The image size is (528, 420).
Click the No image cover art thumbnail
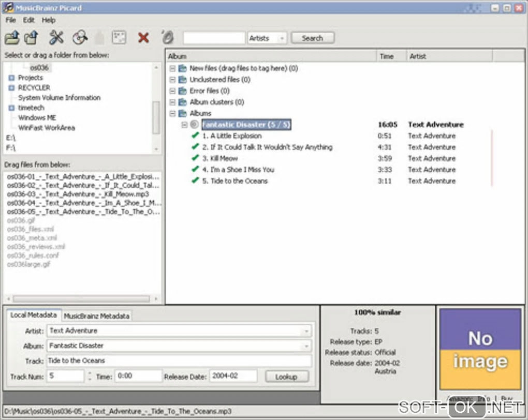point(480,349)
